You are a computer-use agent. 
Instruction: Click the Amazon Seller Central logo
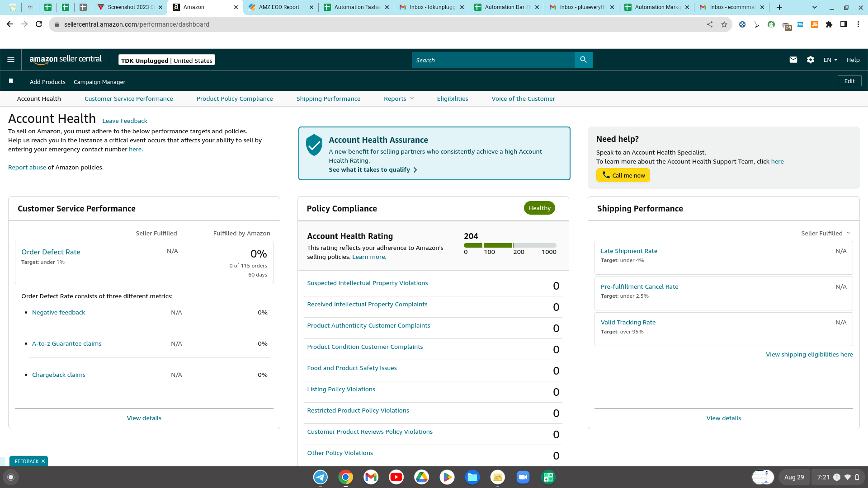coord(66,60)
